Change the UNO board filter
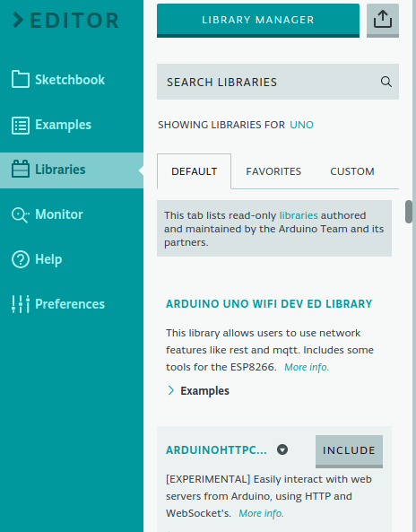The width and height of the screenshot is (416, 532). pos(301,125)
